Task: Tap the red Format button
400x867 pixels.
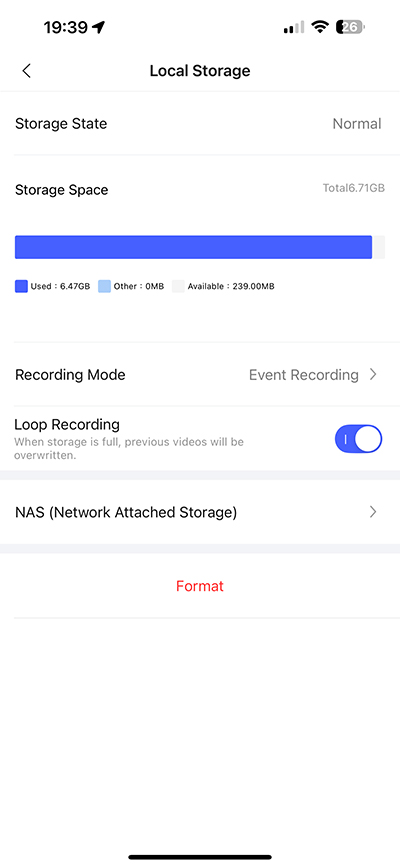Action: tap(200, 586)
